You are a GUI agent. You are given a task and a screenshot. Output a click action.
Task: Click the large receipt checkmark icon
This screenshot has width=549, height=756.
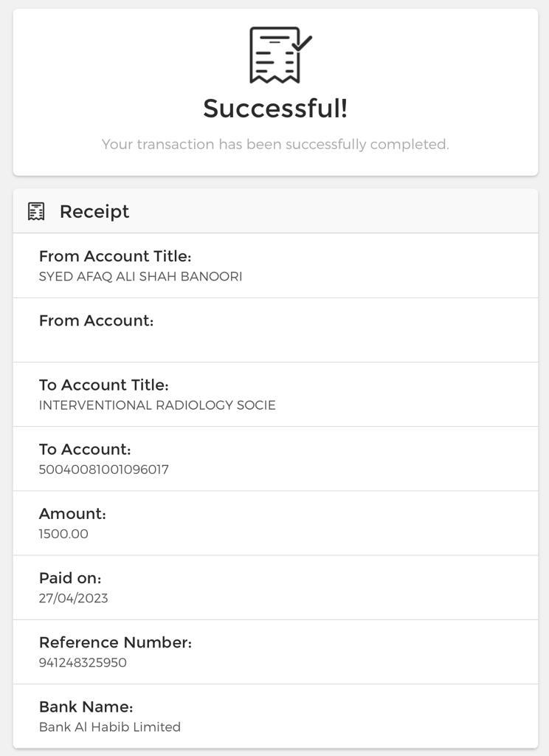click(x=279, y=55)
